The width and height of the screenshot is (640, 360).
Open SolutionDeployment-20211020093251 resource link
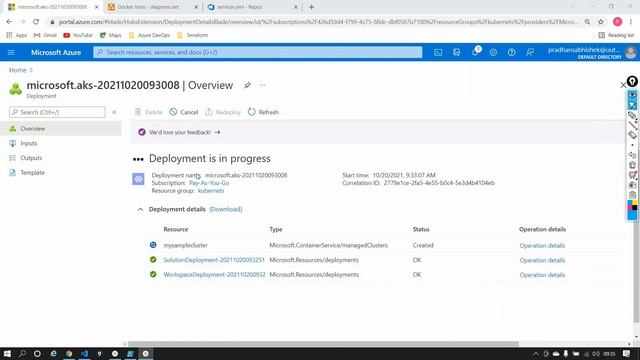[214, 260]
